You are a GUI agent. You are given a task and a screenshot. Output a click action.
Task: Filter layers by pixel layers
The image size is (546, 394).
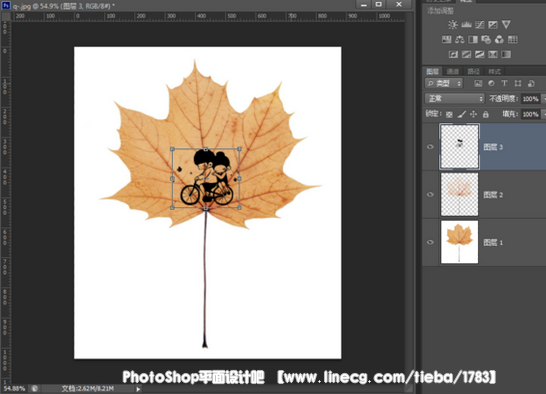click(x=478, y=84)
